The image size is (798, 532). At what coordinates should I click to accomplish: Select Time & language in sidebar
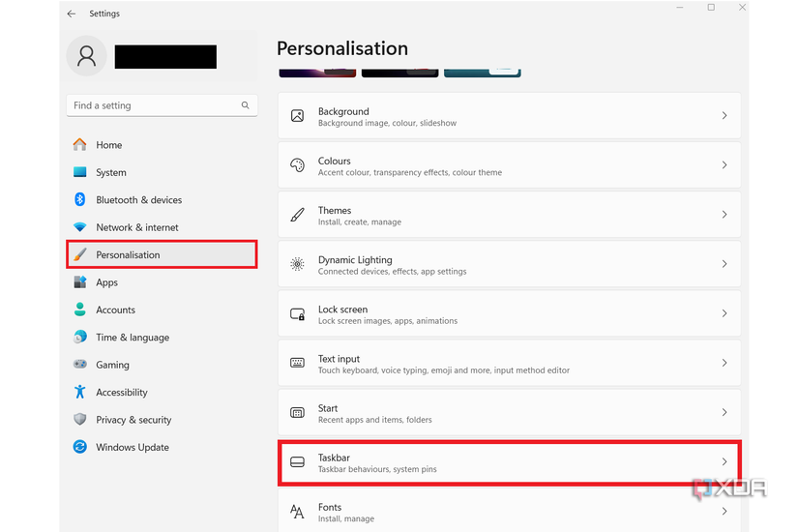[133, 338]
